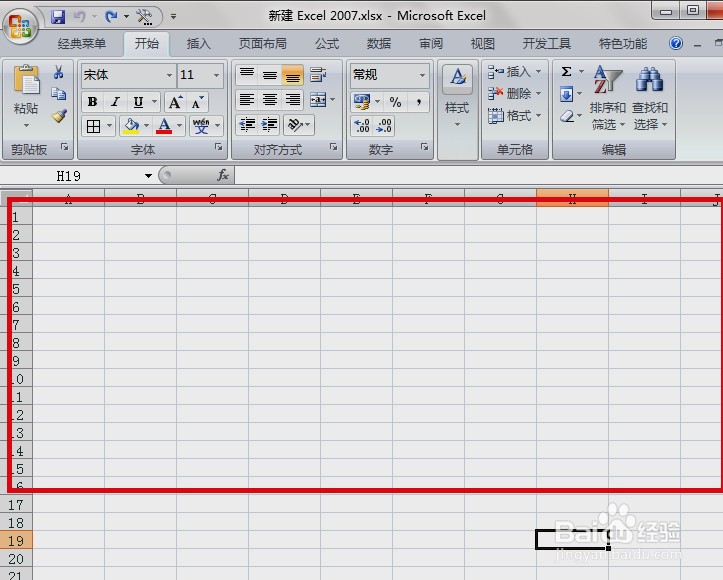
Task: Save the workbook via the floppy icon
Action: coord(58,17)
